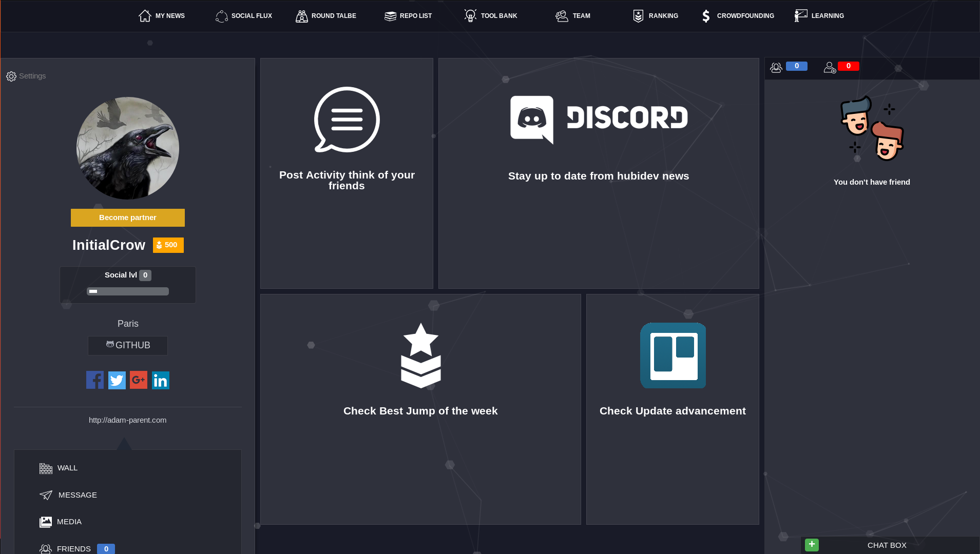The image size is (980, 554).
Task: Click the Social lvl 0 badge
Action: click(x=145, y=275)
